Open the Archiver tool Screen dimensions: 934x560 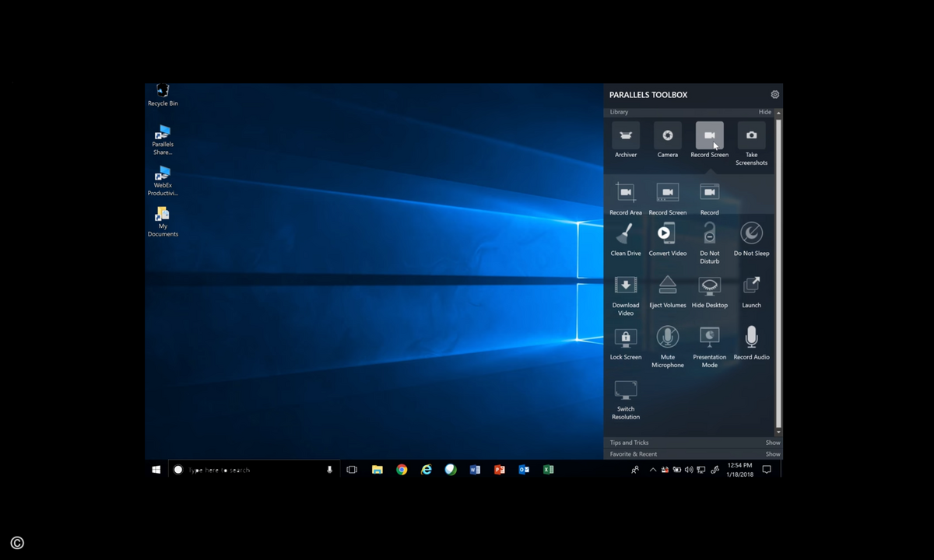(x=626, y=140)
